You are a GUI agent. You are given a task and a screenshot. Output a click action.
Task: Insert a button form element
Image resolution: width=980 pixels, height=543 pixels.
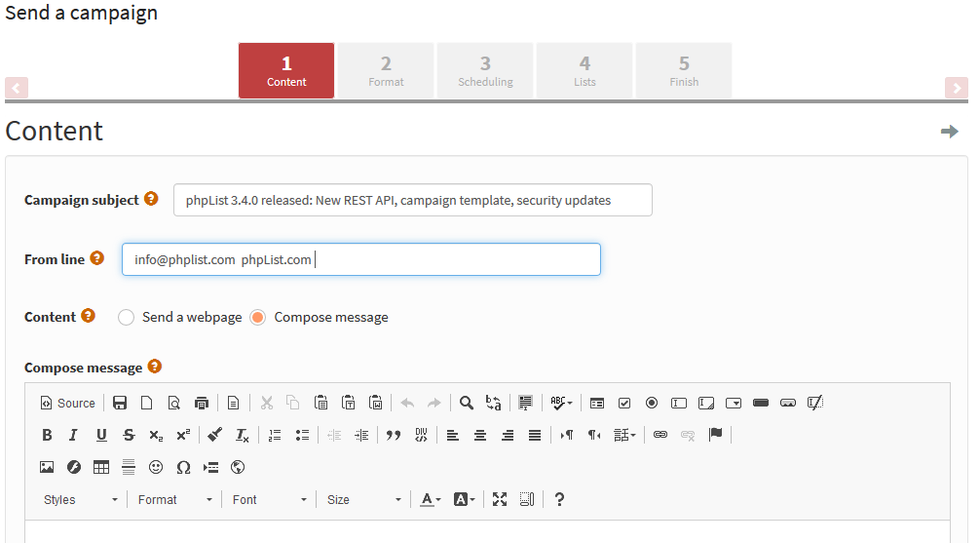tap(761, 403)
